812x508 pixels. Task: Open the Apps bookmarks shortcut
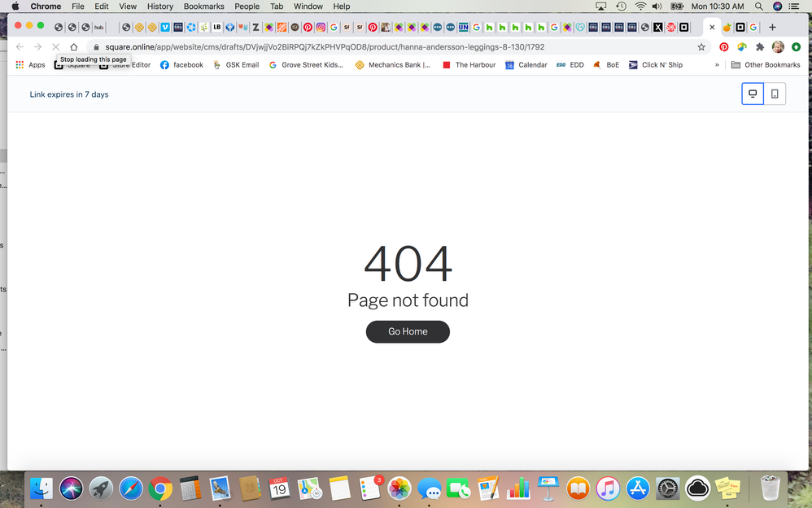tap(30, 65)
